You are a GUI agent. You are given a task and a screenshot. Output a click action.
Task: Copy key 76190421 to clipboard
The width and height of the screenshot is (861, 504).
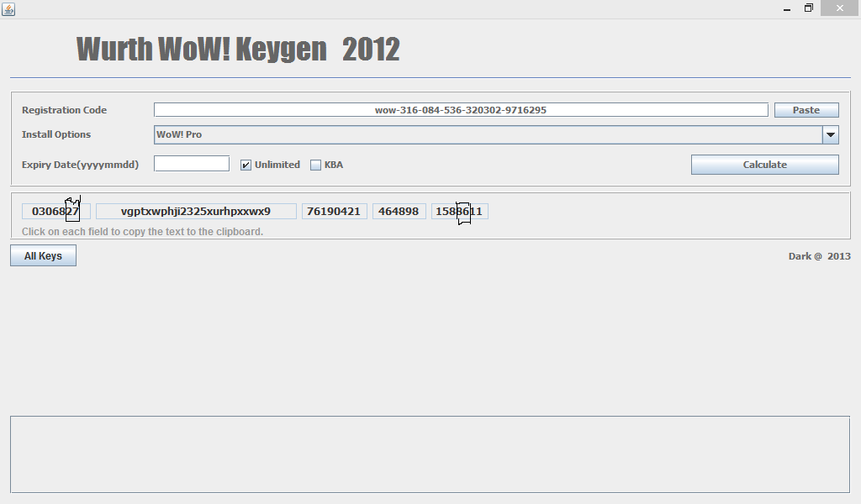(x=335, y=211)
